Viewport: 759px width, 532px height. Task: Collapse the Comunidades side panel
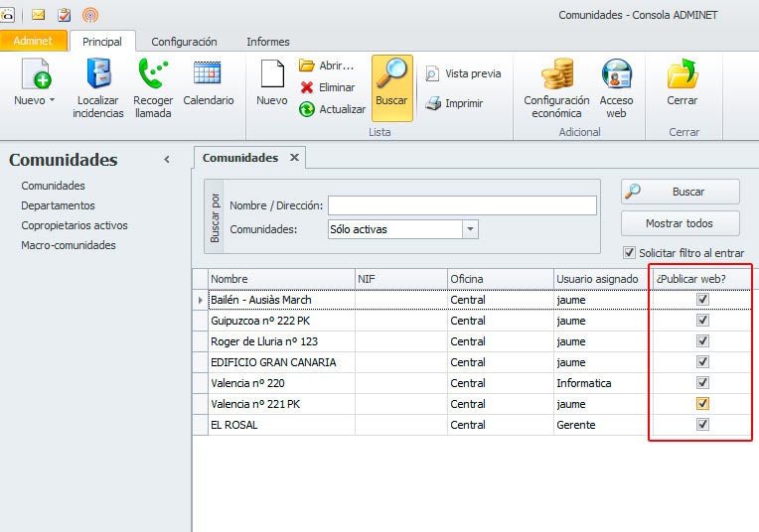click(x=167, y=160)
